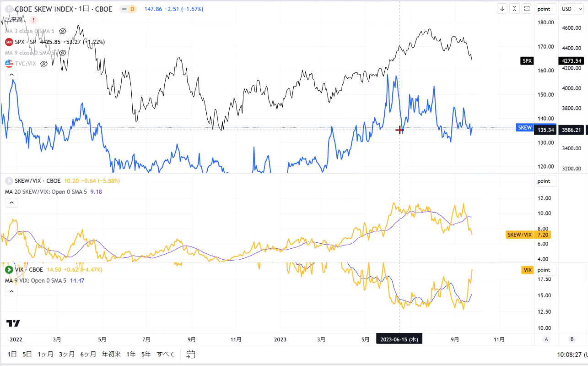Click the SPX 500 red logo icon

pyautogui.click(x=9, y=42)
